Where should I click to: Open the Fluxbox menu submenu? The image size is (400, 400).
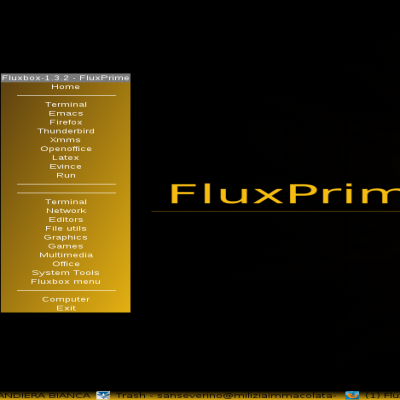[66, 281]
